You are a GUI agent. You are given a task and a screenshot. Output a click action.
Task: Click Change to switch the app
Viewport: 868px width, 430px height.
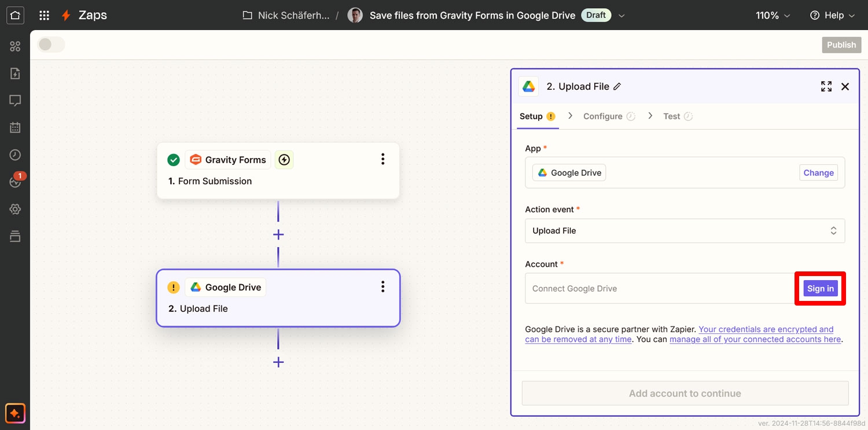[818, 172]
